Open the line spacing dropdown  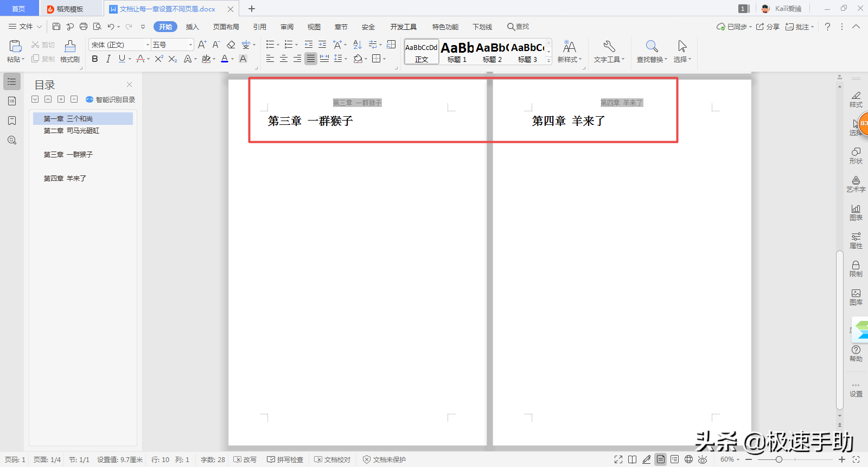[x=346, y=59]
